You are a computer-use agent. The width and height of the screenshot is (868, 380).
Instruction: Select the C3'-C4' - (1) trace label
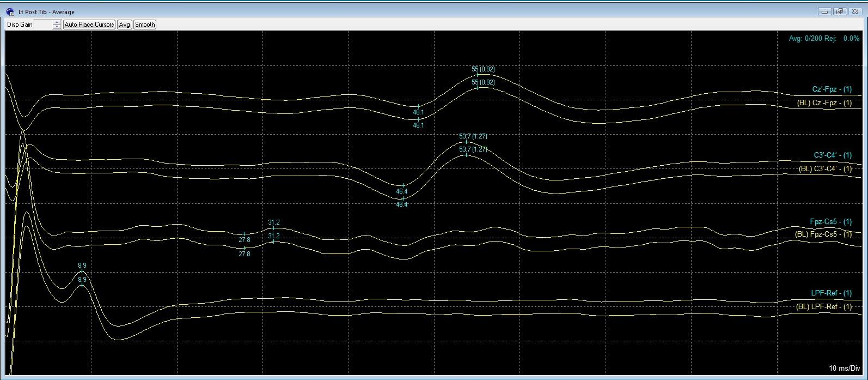[833, 155]
